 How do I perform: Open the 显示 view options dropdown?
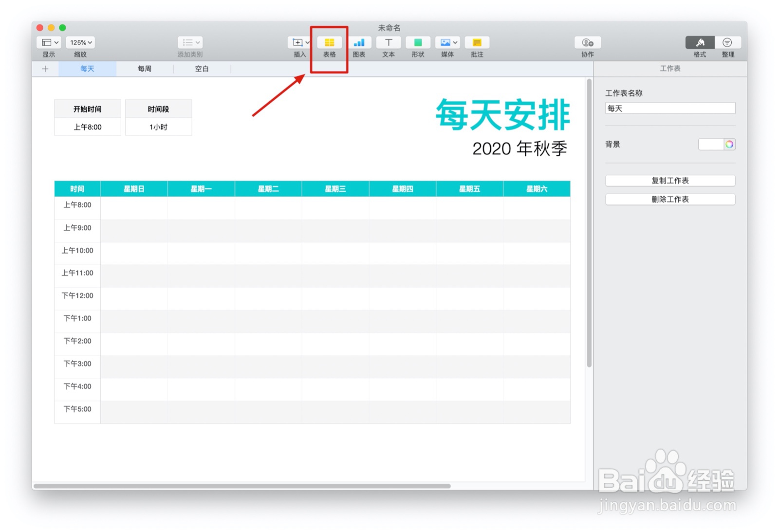click(48, 42)
